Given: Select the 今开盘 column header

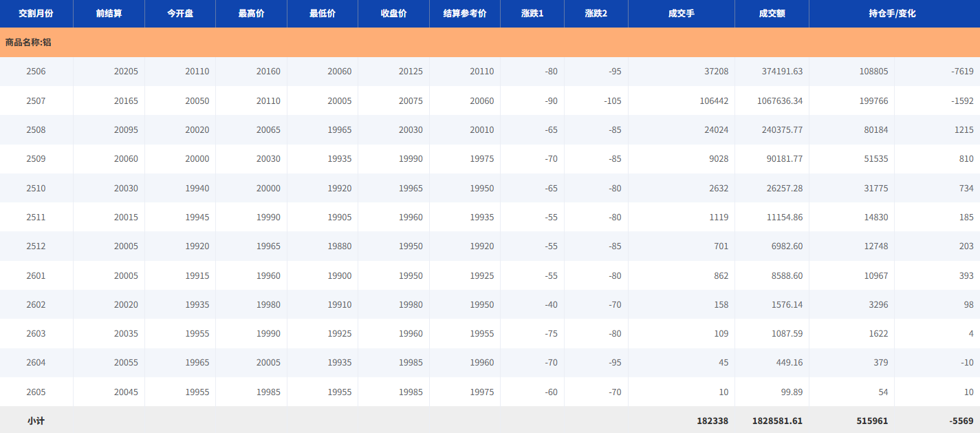Looking at the screenshot, I should (180, 14).
